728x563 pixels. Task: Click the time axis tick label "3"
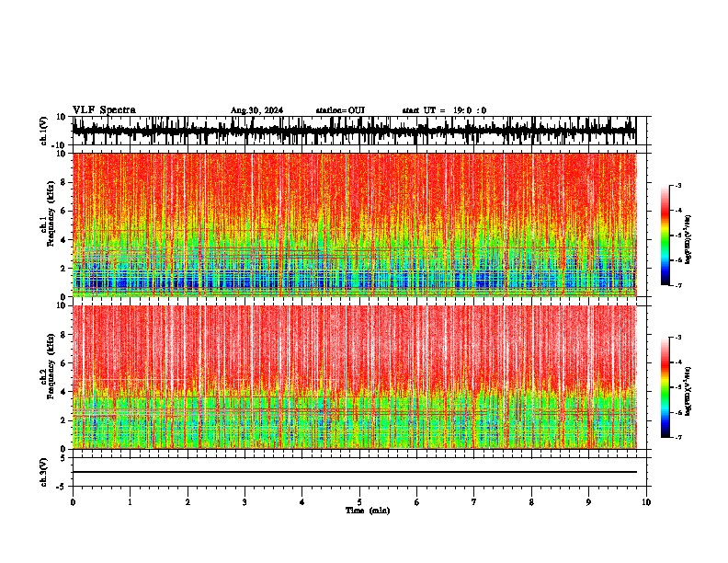(245, 502)
